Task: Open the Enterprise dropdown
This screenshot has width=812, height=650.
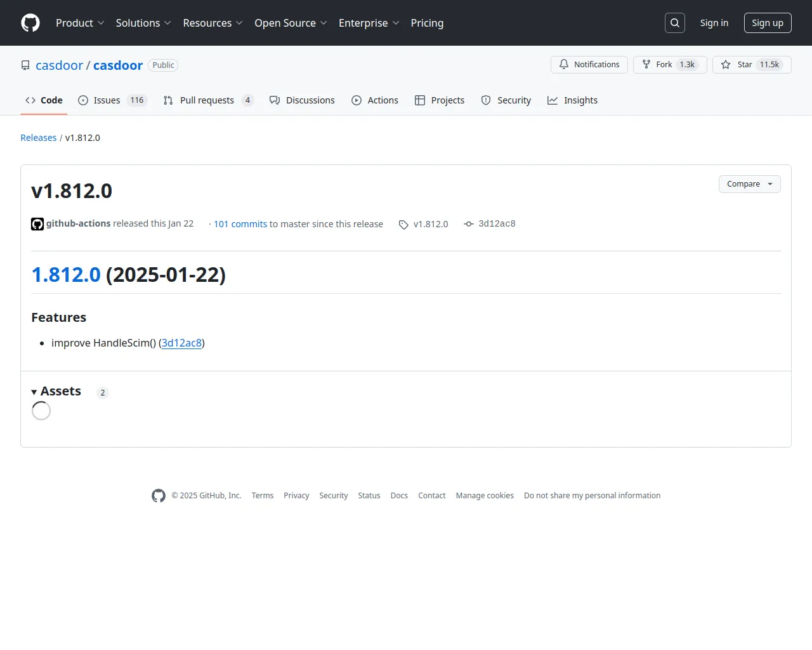Action: point(369,23)
